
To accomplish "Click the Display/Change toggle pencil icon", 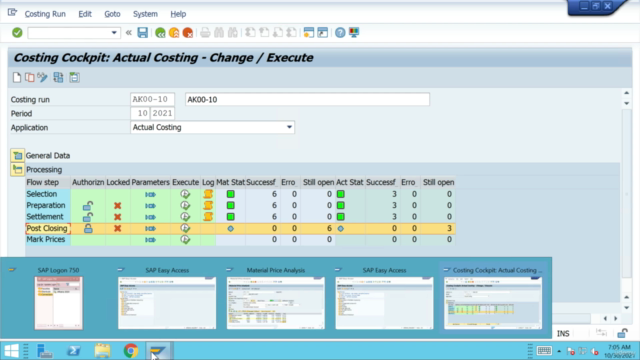I will tap(42, 77).
